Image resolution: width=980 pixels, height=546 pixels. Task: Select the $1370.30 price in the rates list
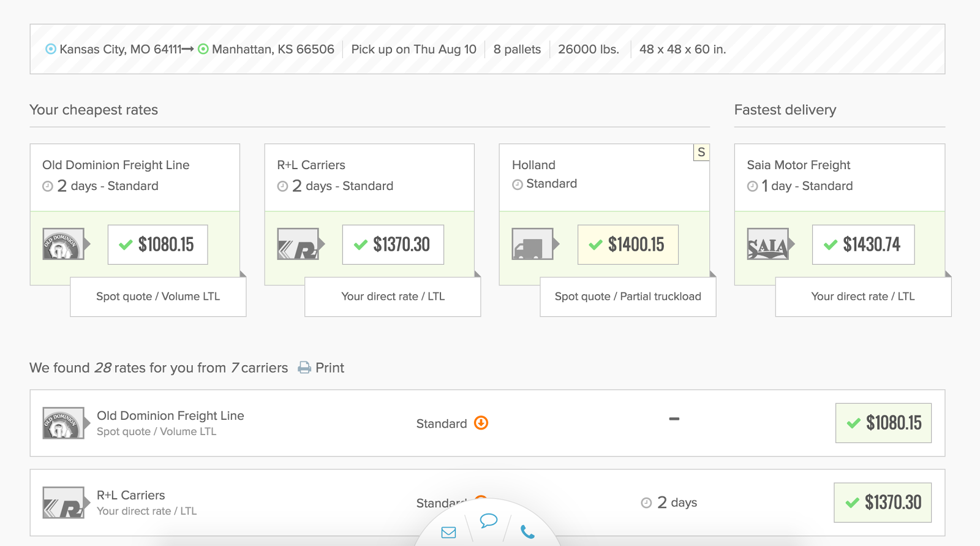(883, 502)
